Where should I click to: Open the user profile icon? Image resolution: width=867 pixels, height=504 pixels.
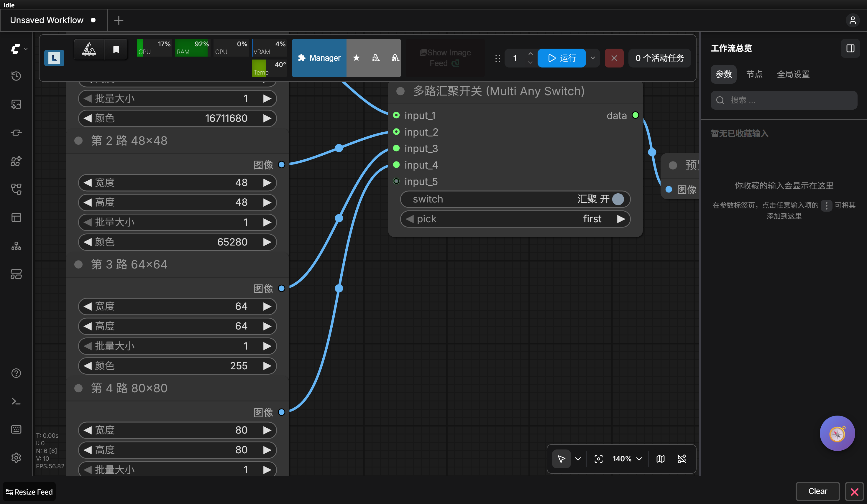[853, 20]
